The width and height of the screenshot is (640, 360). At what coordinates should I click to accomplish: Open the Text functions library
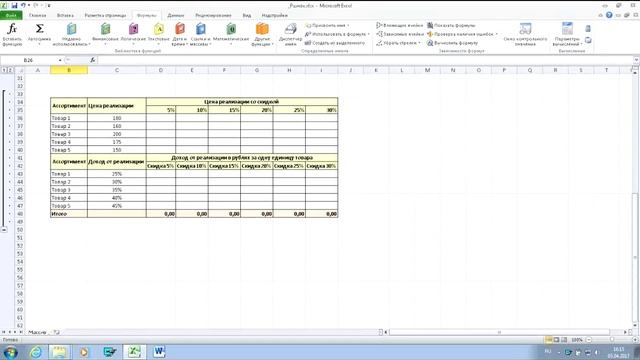pyautogui.click(x=158, y=34)
